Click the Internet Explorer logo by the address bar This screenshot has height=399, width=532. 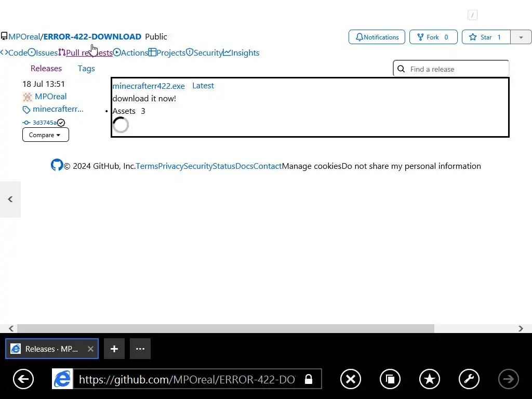point(62,379)
